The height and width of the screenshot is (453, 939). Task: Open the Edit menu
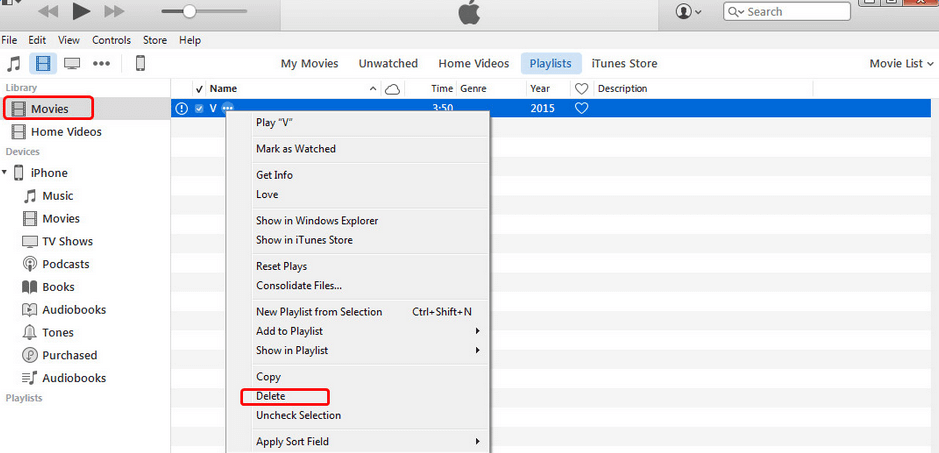[37, 40]
